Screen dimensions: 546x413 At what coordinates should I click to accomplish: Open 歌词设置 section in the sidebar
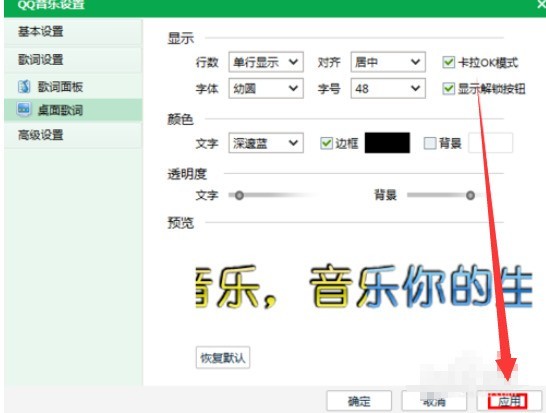coord(40,60)
